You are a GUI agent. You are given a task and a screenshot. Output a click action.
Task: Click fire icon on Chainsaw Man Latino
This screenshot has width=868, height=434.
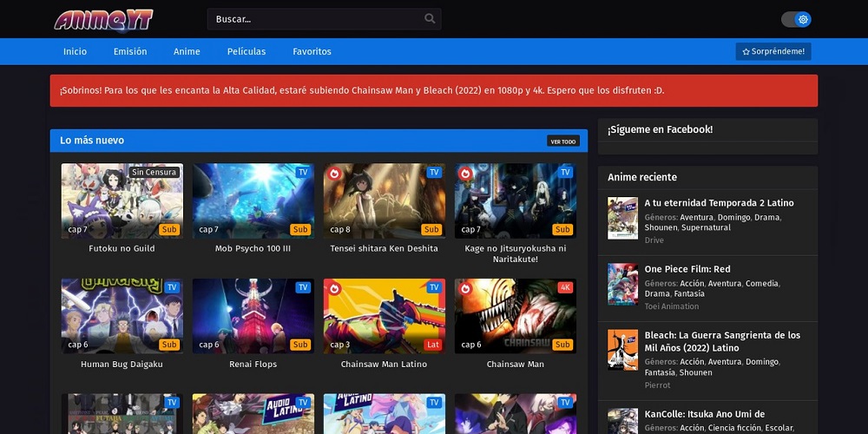click(334, 288)
